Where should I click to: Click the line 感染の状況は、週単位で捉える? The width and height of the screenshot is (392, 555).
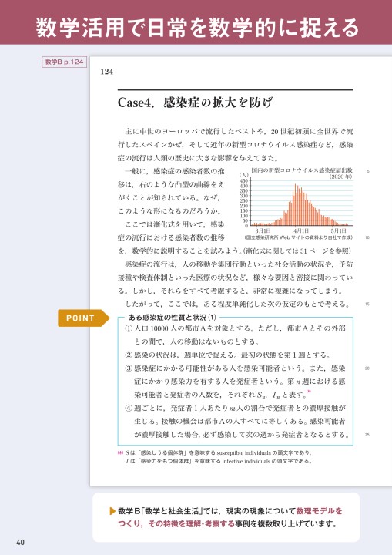(x=233, y=355)
